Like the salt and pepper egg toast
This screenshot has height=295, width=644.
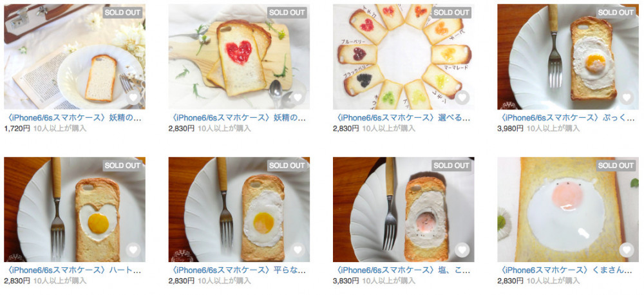click(462, 250)
